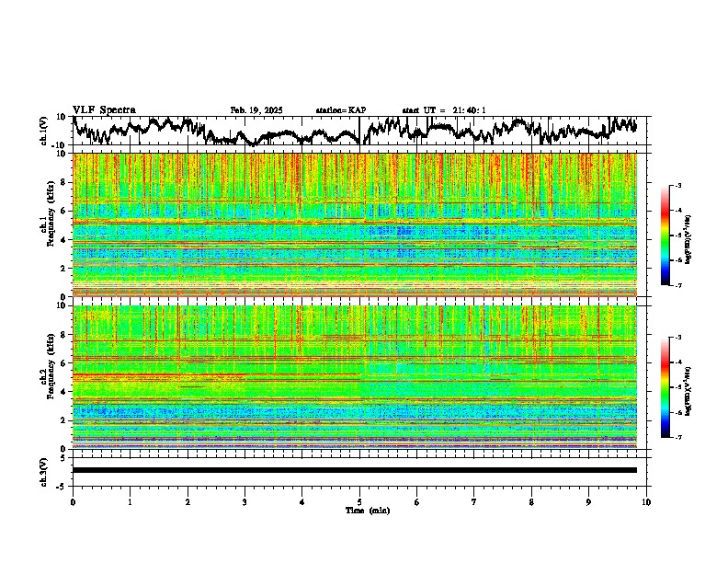Screen dimensions: 728x563
Task: Click the "start UT = 21:40: 1" text
Action: pyautogui.click(x=444, y=110)
